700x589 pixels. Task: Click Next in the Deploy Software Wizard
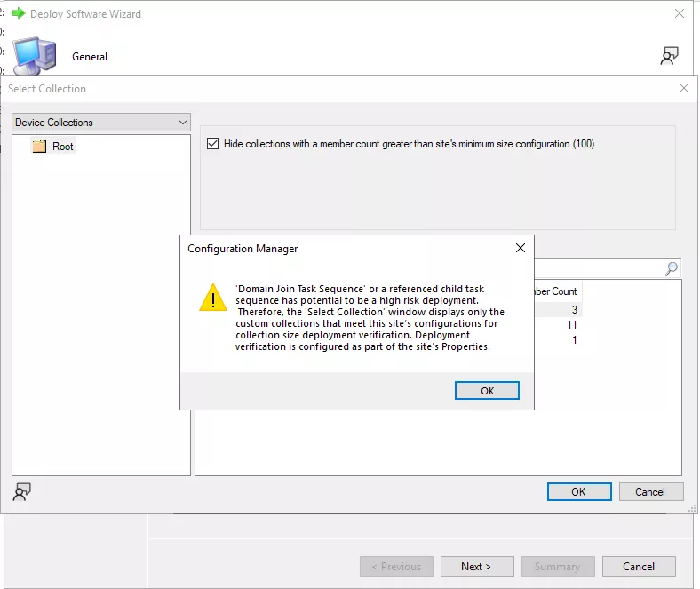coord(477,566)
